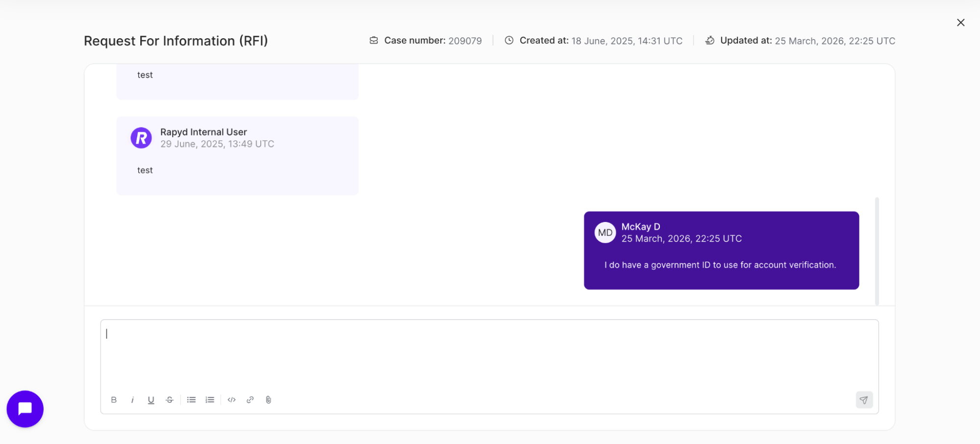Screen dimensions: 980x444
Task: Open the purple chat bubble widget
Action: [x=25, y=409]
